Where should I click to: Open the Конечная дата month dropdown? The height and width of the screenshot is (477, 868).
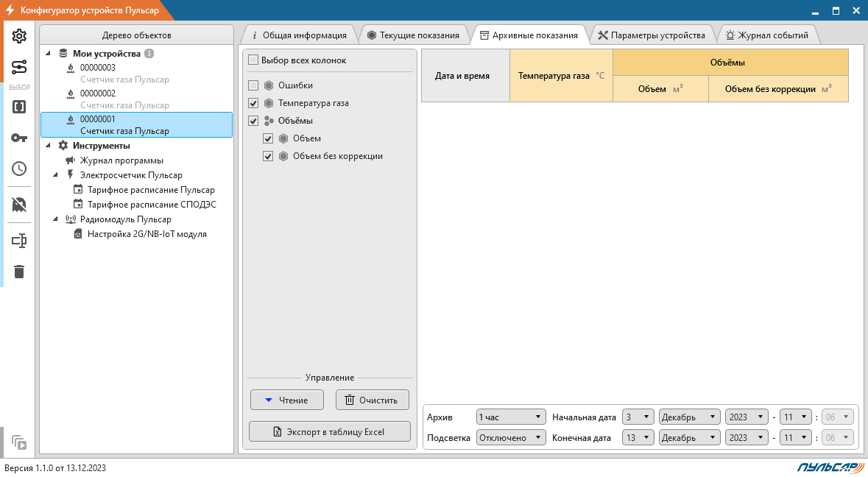click(x=690, y=438)
